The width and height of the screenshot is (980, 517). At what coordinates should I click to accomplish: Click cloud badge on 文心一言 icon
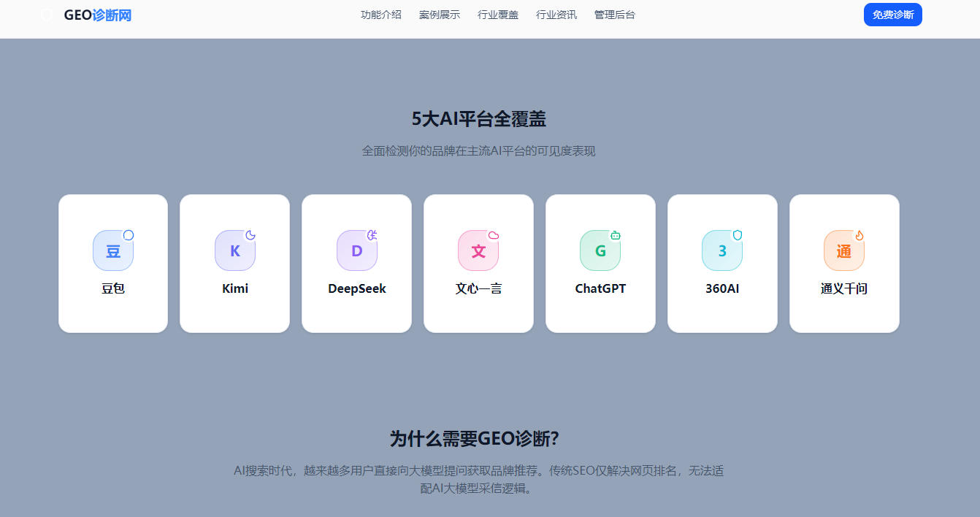click(x=494, y=235)
